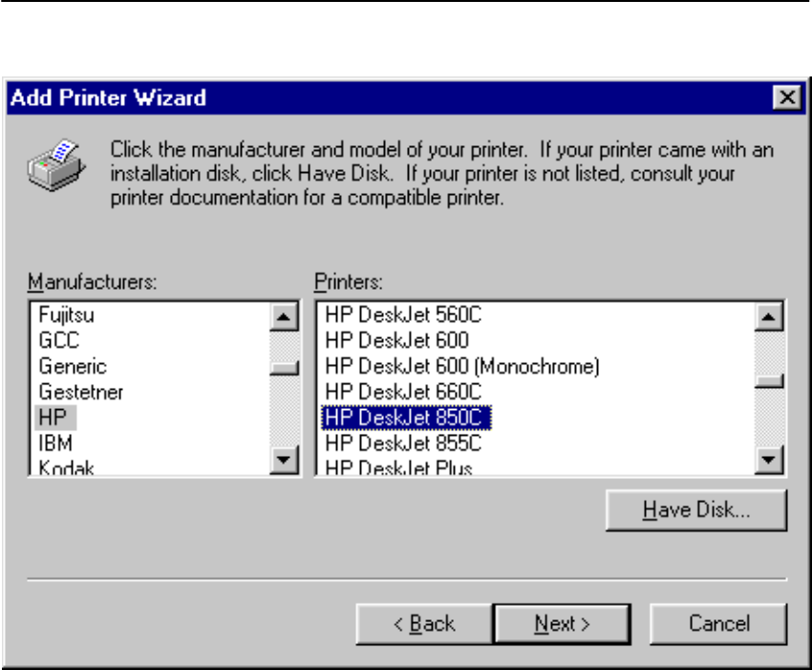Pick HP DeskJet 660C printer
Image resolution: width=812 pixels, height=670 pixels.
pos(403,392)
